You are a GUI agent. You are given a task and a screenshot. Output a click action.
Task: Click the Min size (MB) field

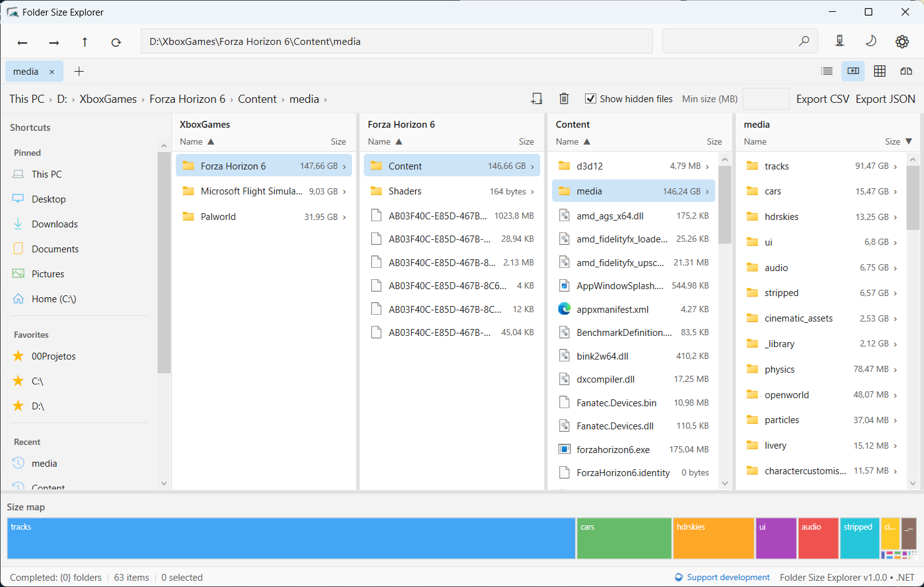click(x=766, y=99)
